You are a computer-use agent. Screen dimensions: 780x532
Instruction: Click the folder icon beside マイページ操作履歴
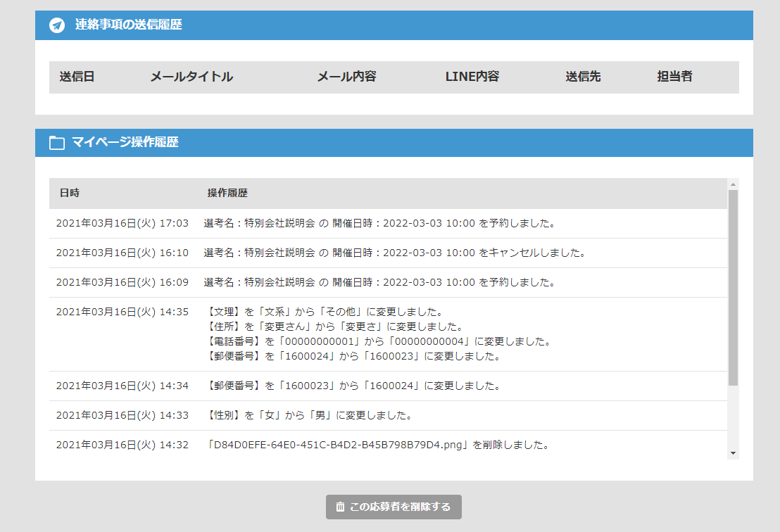[x=57, y=143]
